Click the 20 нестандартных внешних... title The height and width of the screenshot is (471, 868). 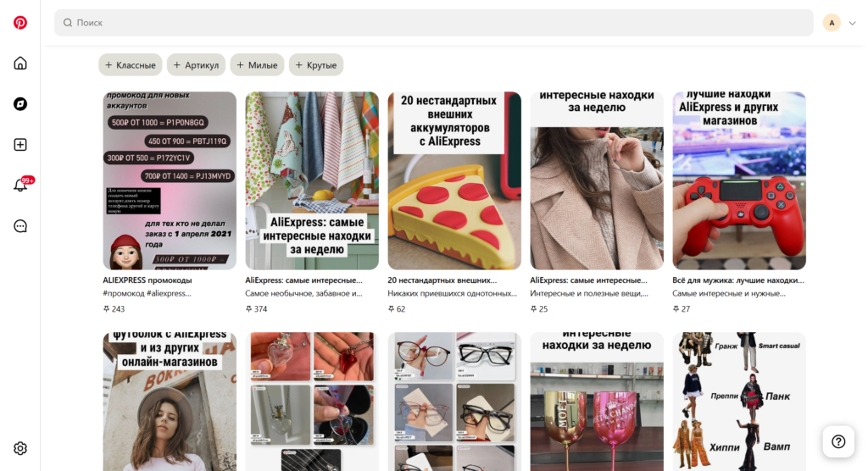[x=442, y=280]
